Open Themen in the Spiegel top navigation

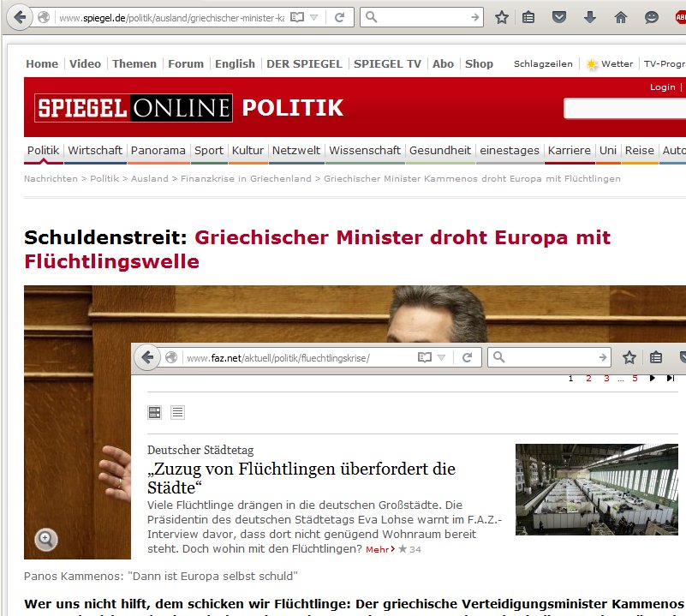click(x=134, y=64)
